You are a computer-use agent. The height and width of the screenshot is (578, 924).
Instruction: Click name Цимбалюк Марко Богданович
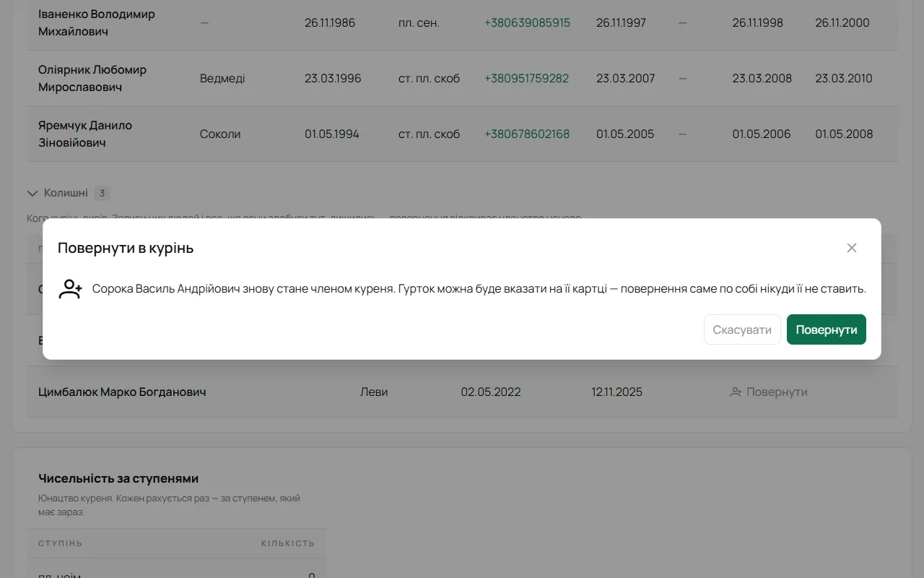click(x=122, y=392)
